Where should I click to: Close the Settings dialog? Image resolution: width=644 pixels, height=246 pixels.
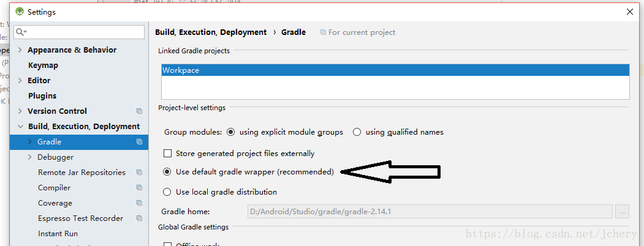click(x=630, y=12)
